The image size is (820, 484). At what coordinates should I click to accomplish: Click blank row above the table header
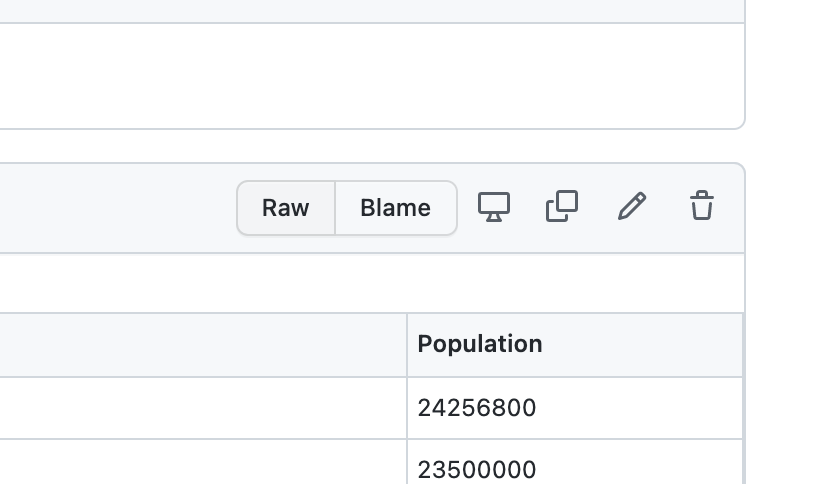click(370, 283)
